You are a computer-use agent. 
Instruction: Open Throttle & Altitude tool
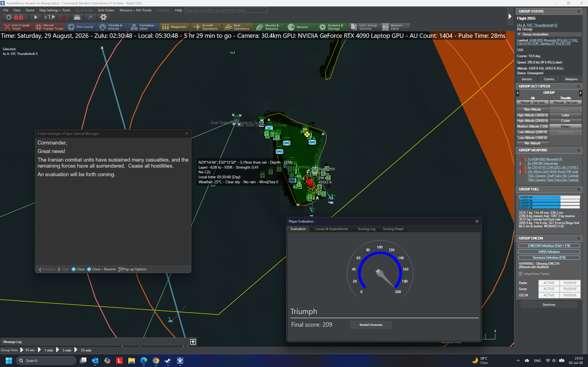tap(112, 27)
